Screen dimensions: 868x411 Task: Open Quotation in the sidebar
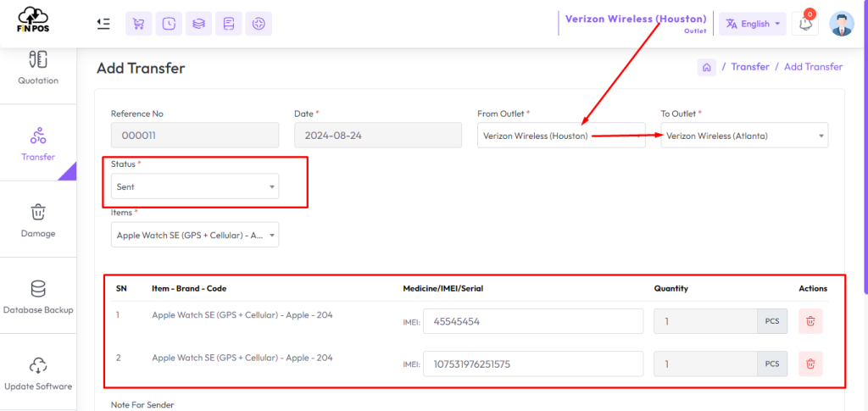tap(37, 68)
